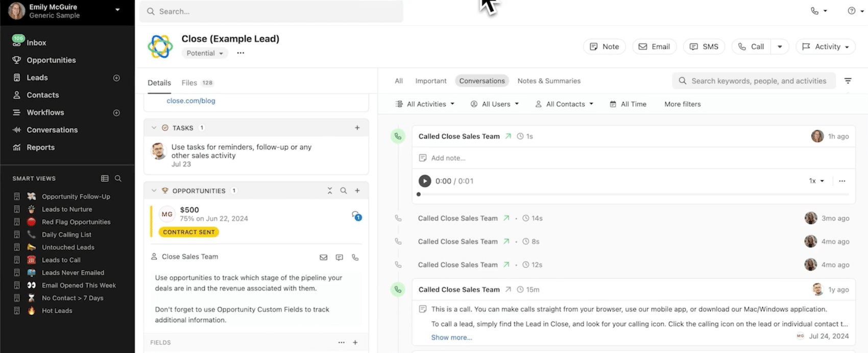The width and height of the screenshot is (868, 353).
Task: Email Close Sales Team contact icon
Action: (x=324, y=257)
